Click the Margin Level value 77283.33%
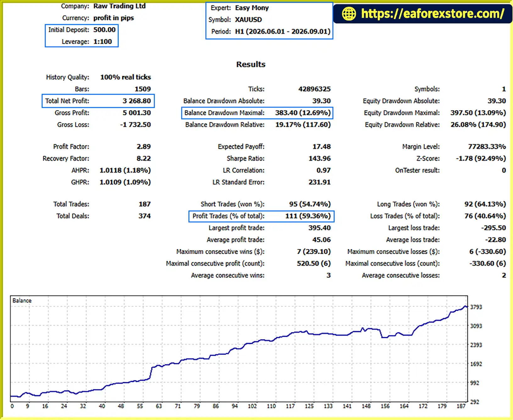Image resolution: width=513 pixels, height=420 pixels. coord(487,147)
